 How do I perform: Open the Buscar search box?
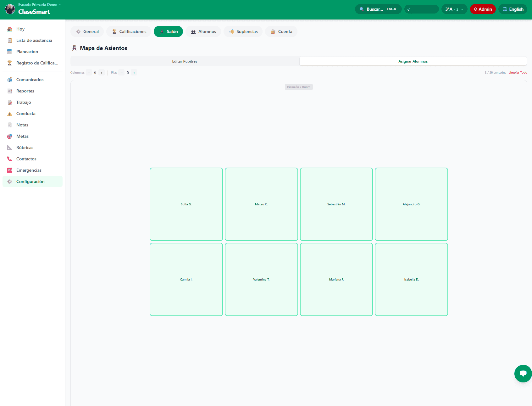click(378, 9)
